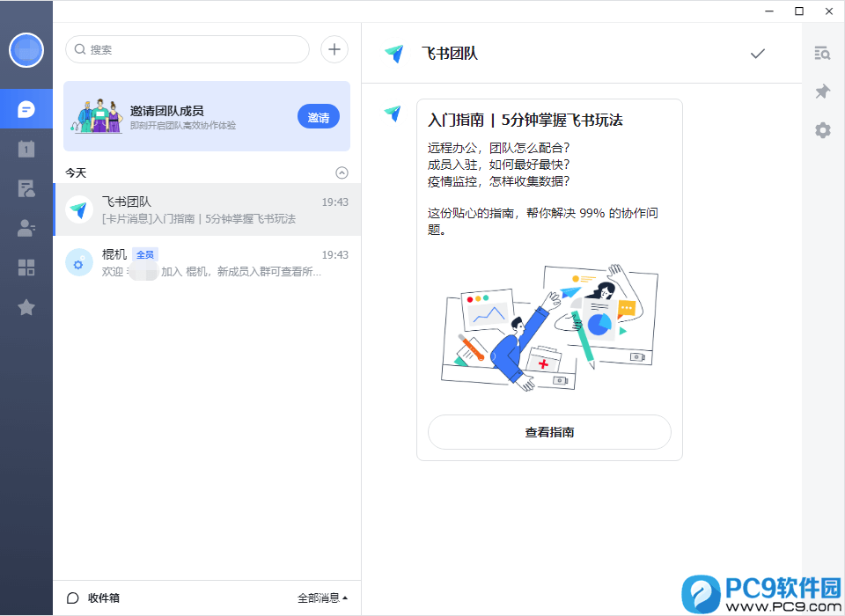
Task: Click the 邀请团队成员 heading text
Action: click(166, 111)
